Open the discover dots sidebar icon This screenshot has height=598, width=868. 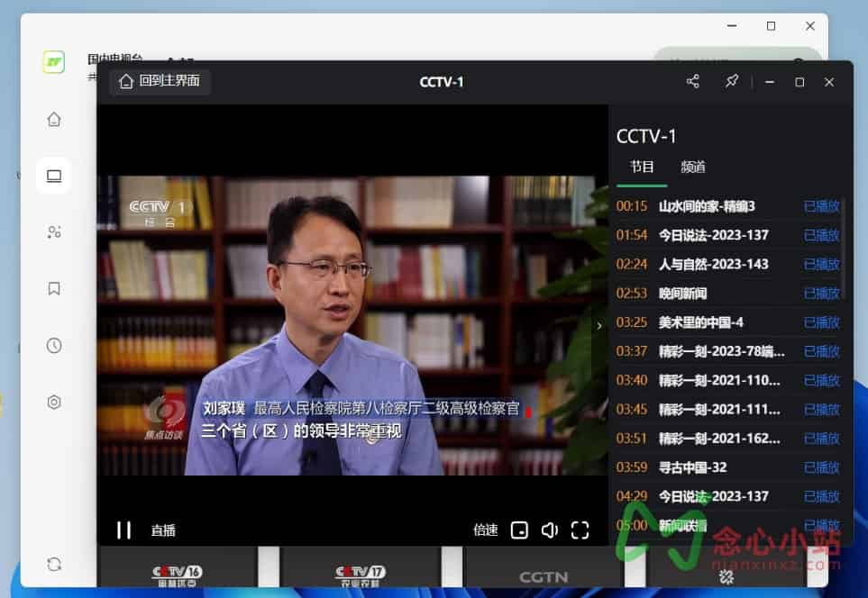54,232
